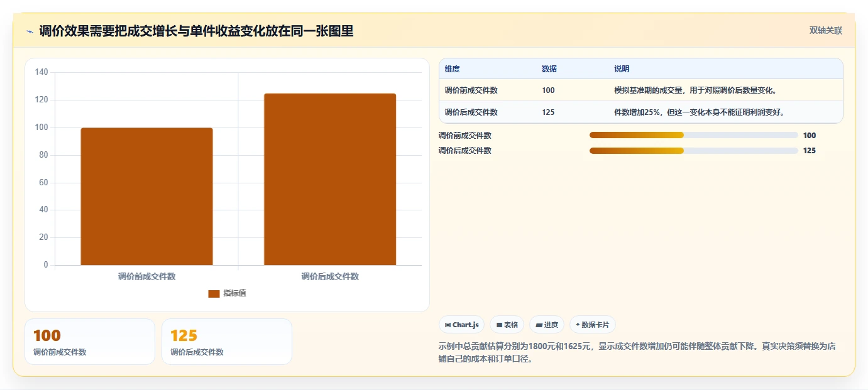Select the 表格 tag
Screen dimensions: 868x390
(507, 325)
